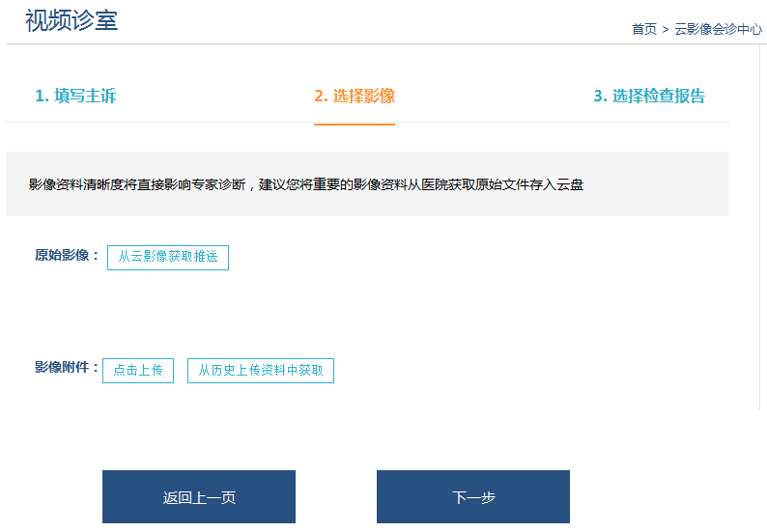Viewport: 767px width, 532px height.
Task: Click the 点击上传 upload button
Action: pos(138,371)
